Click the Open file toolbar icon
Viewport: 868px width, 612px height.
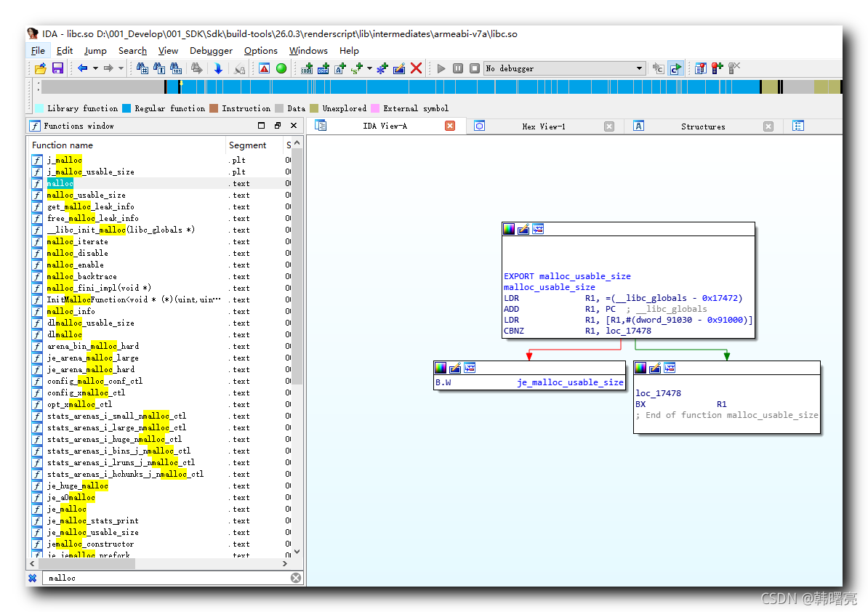[x=41, y=68]
